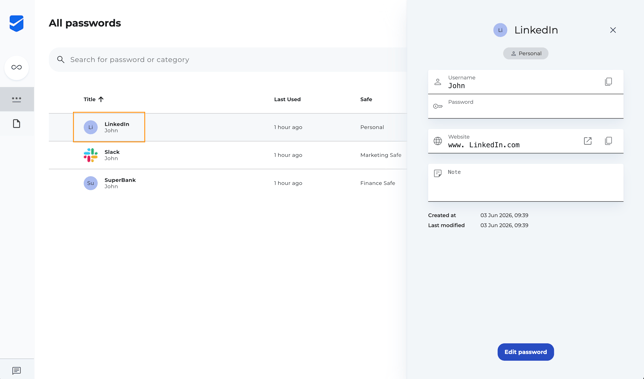Open the SuperBank password entry

coord(228,183)
